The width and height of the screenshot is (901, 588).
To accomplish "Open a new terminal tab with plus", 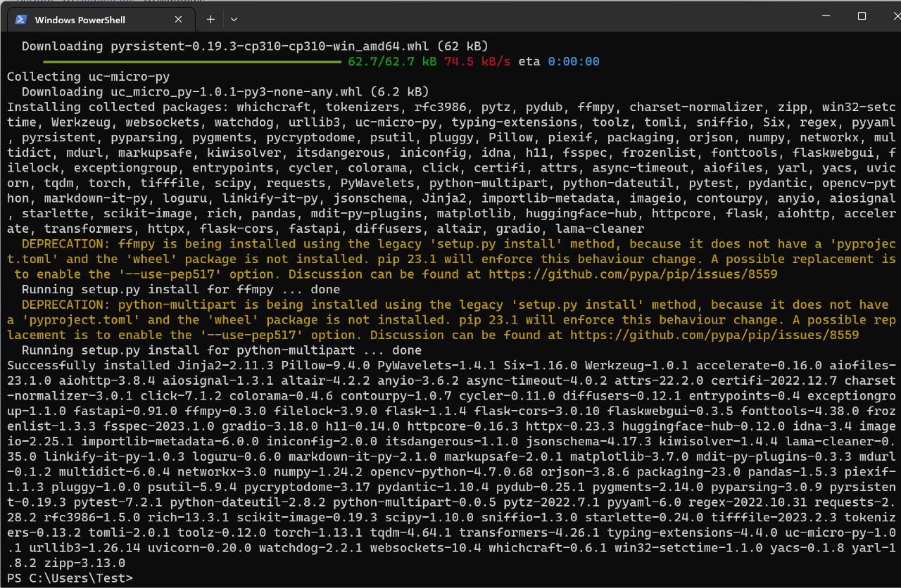I will (x=210, y=20).
